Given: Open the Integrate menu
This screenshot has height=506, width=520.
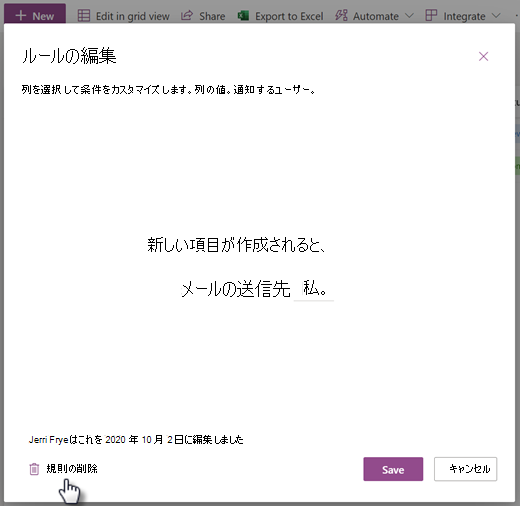Looking at the screenshot, I should click(463, 16).
